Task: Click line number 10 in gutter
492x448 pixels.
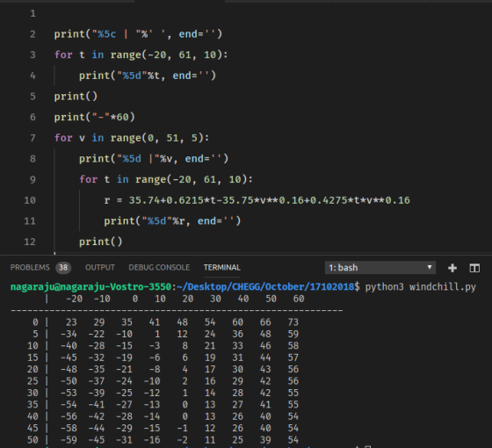Action: tap(30, 200)
